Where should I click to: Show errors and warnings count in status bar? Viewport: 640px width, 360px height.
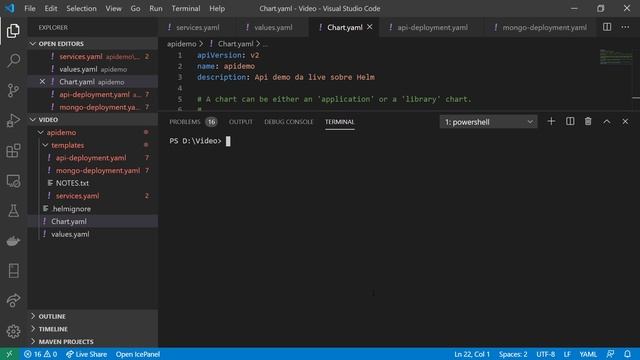pos(40,354)
